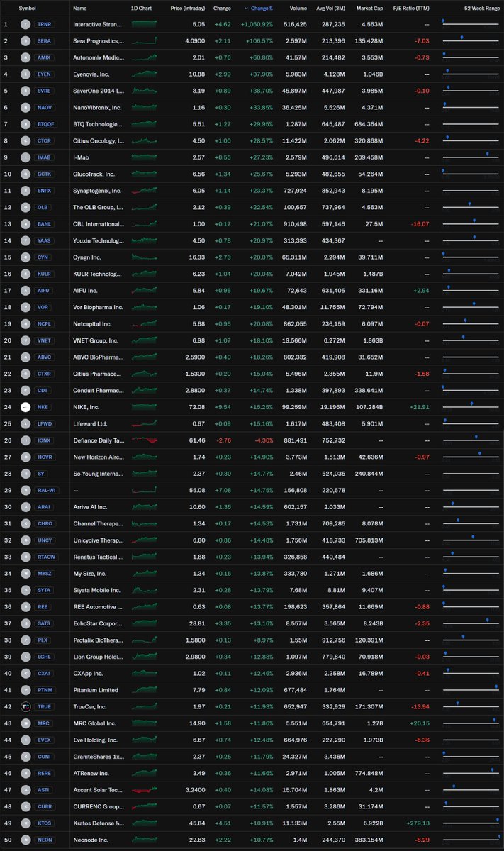Click the logo icon beside OLB
The width and height of the screenshot is (504, 851).
[26, 207]
